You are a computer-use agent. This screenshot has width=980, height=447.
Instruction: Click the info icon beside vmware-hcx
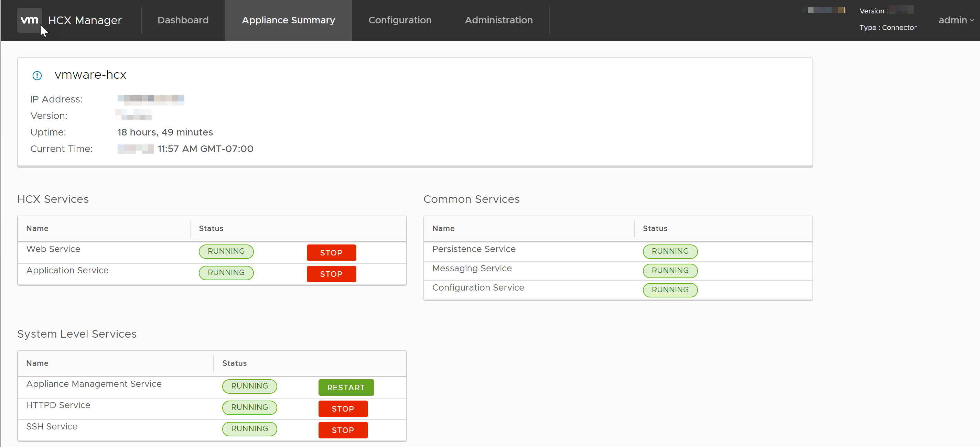(37, 75)
